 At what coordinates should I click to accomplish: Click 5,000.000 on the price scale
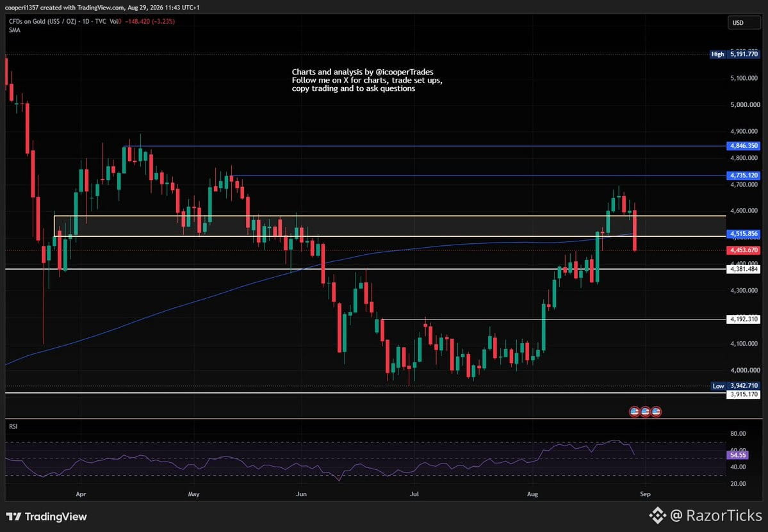tap(745, 105)
